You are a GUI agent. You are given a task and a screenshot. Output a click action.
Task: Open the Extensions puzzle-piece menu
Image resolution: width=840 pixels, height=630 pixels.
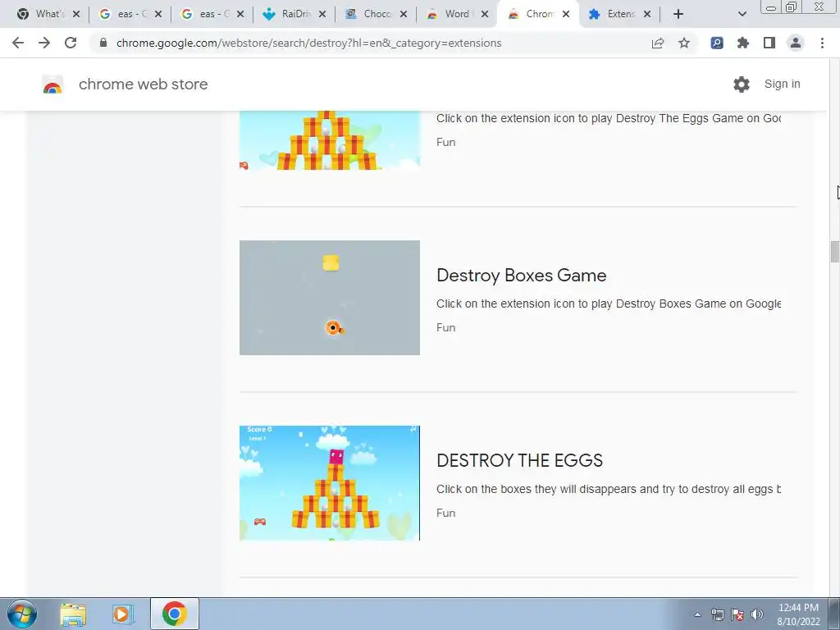[x=743, y=43]
